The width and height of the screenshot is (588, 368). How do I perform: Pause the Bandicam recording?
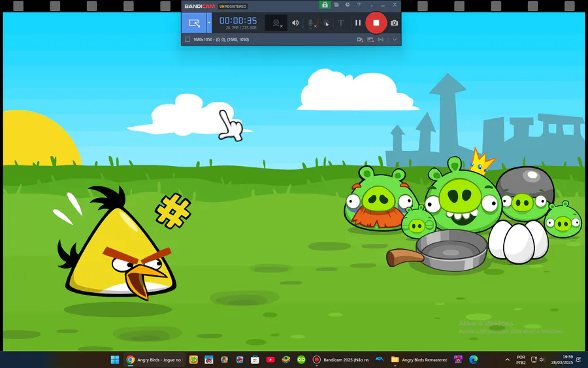(x=358, y=23)
